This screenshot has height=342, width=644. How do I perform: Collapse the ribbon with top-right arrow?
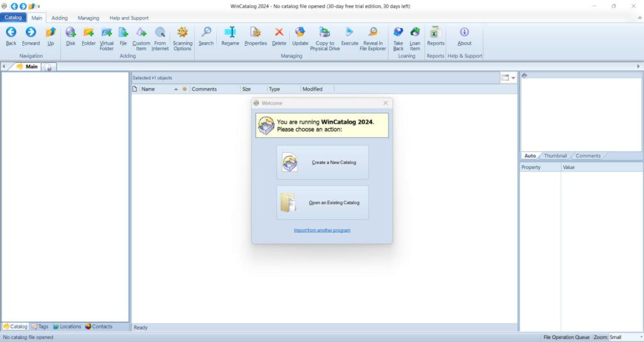(639, 18)
